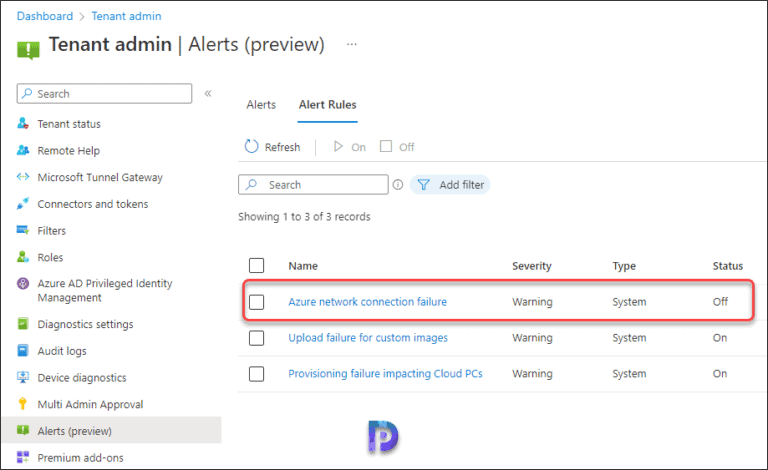768x470 pixels.
Task: Focus the alert rules Search box
Action: pyautogui.click(x=313, y=185)
